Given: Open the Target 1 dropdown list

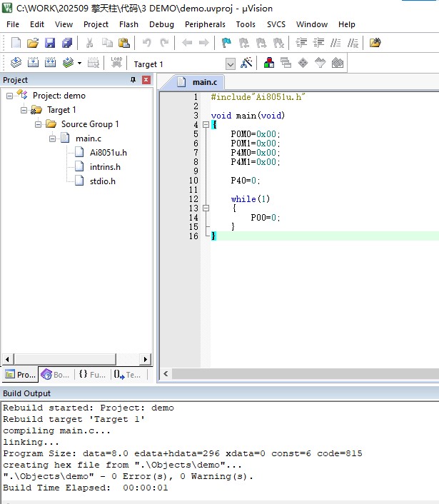Looking at the screenshot, I should [230, 64].
